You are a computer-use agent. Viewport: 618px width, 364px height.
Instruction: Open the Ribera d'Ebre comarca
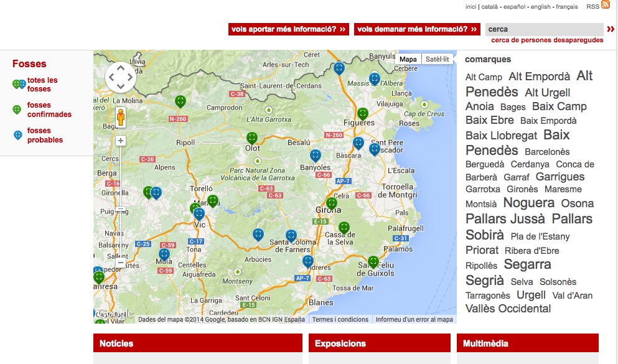pyautogui.click(x=531, y=251)
